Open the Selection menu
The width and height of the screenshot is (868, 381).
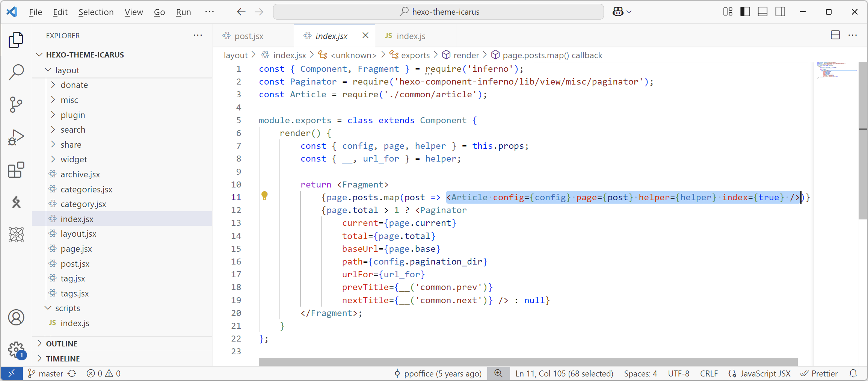tap(96, 12)
